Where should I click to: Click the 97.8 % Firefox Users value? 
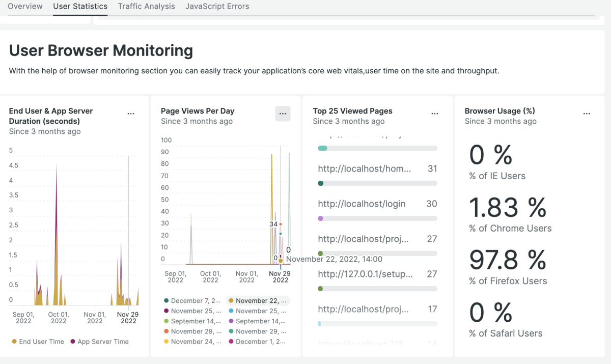coord(507,260)
